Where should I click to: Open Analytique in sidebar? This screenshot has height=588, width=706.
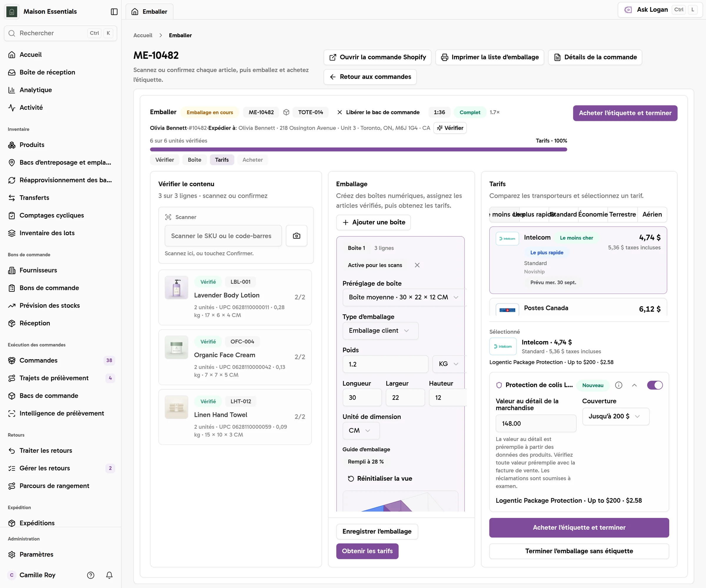[x=61, y=90]
